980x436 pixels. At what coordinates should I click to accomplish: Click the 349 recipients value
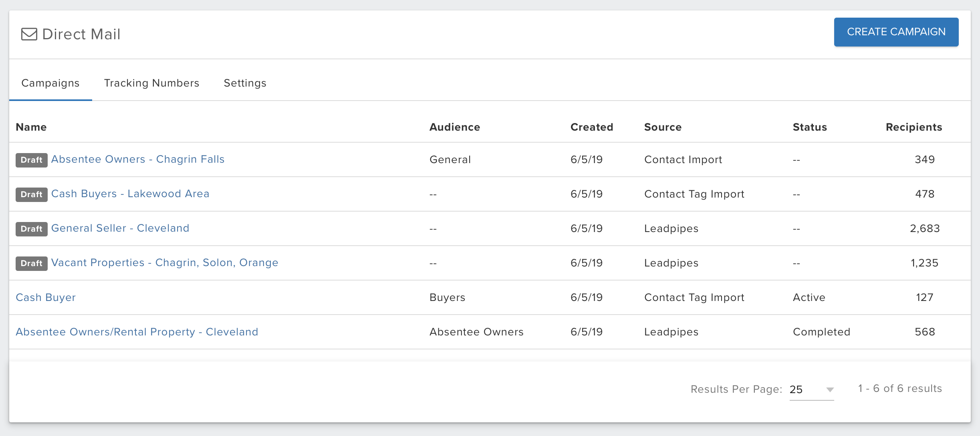point(925,159)
